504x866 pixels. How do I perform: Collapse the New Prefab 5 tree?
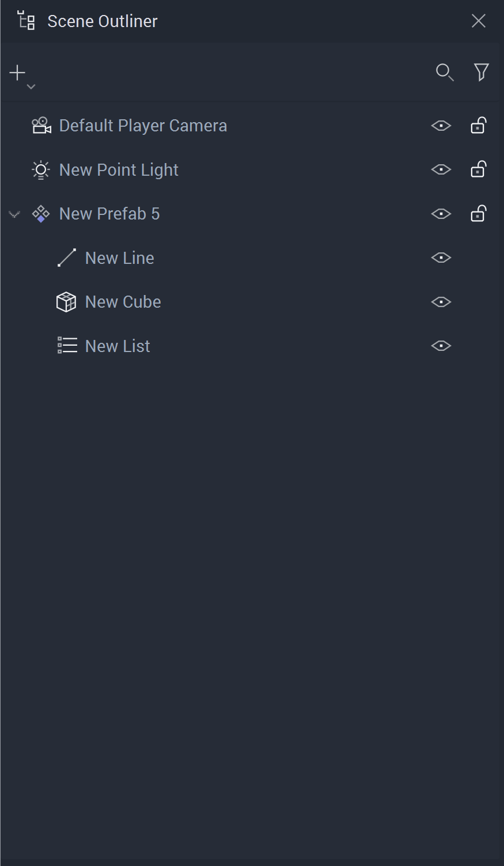coord(14,214)
